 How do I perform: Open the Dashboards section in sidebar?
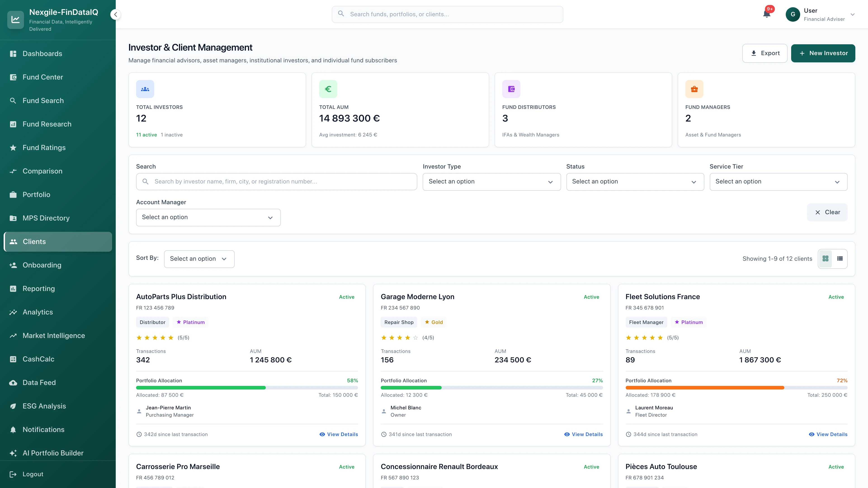click(x=42, y=54)
